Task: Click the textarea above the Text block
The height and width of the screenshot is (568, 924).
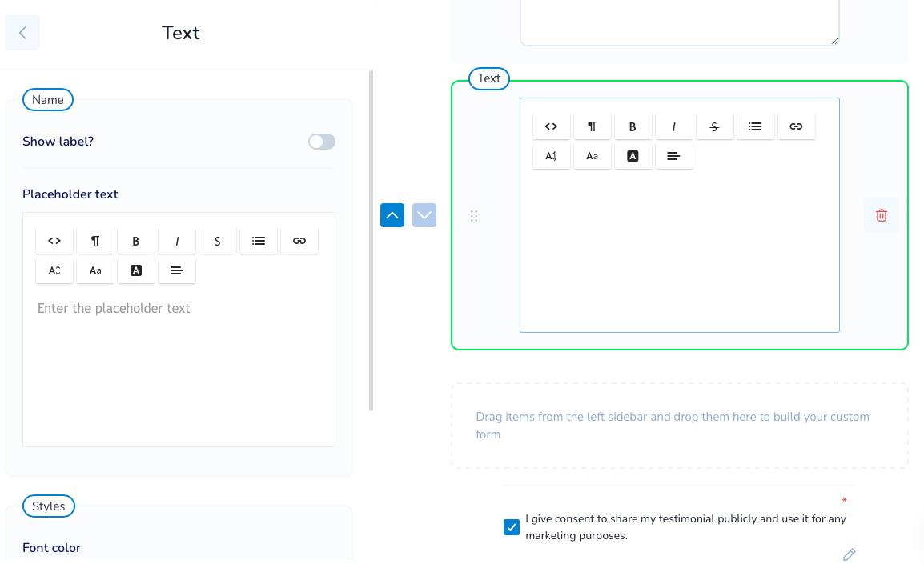Action: point(680,22)
